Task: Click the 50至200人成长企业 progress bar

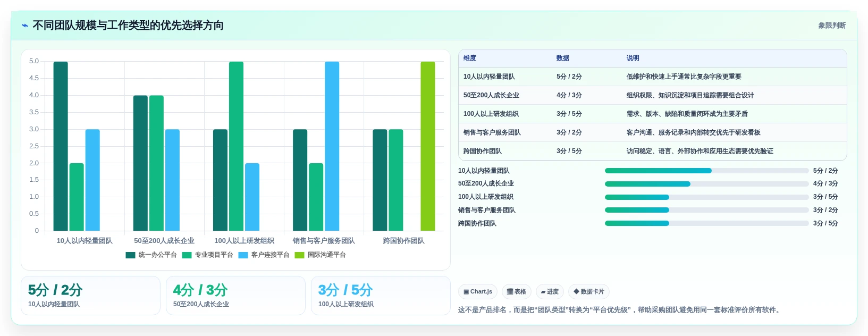Action: 706,184
